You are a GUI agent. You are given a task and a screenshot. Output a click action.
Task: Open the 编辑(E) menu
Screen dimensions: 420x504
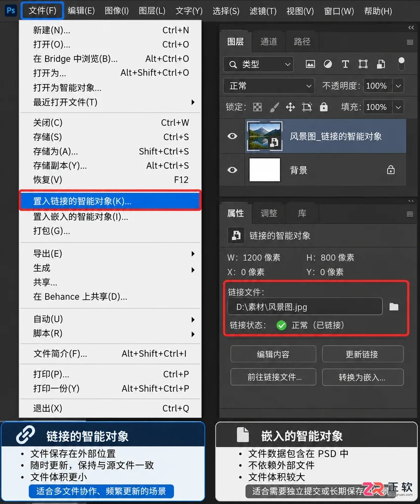[x=81, y=11]
